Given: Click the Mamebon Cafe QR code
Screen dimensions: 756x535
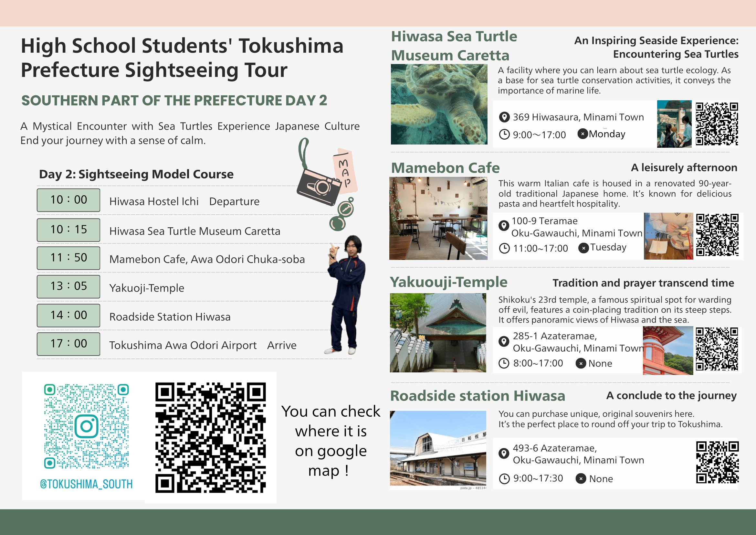Looking at the screenshot, I should (717, 235).
